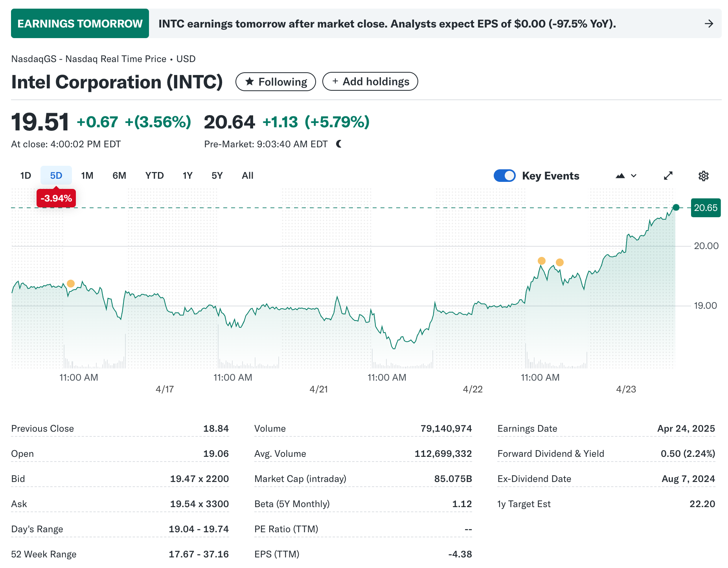Click the 4/21 date label on axis
This screenshot has width=728, height=568.
tap(318, 389)
